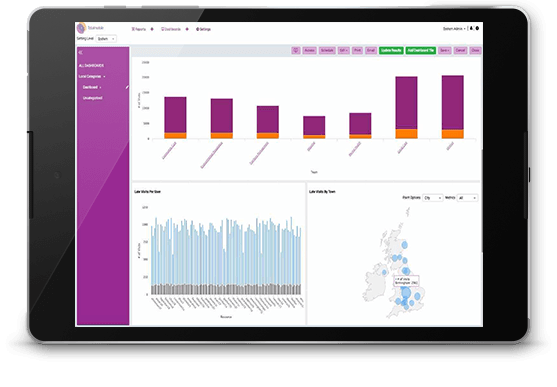Click the Print button

pos(357,50)
